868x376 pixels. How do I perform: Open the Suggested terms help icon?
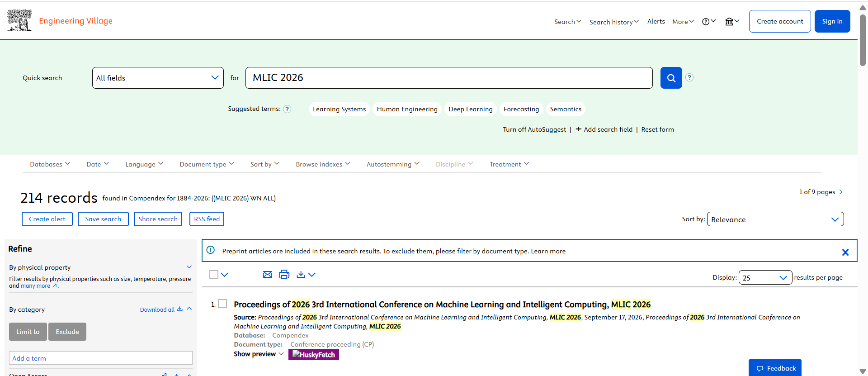click(287, 109)
